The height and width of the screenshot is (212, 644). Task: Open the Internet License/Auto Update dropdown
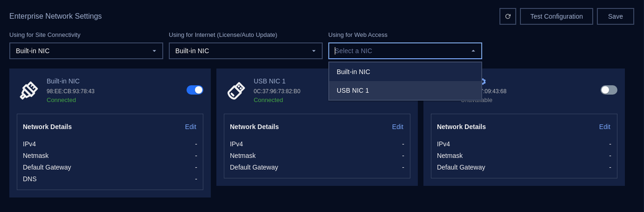click(x=246, y=51)
